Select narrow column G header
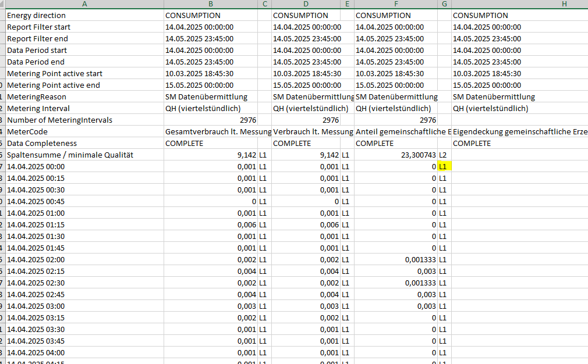 (x=445, y=4)
